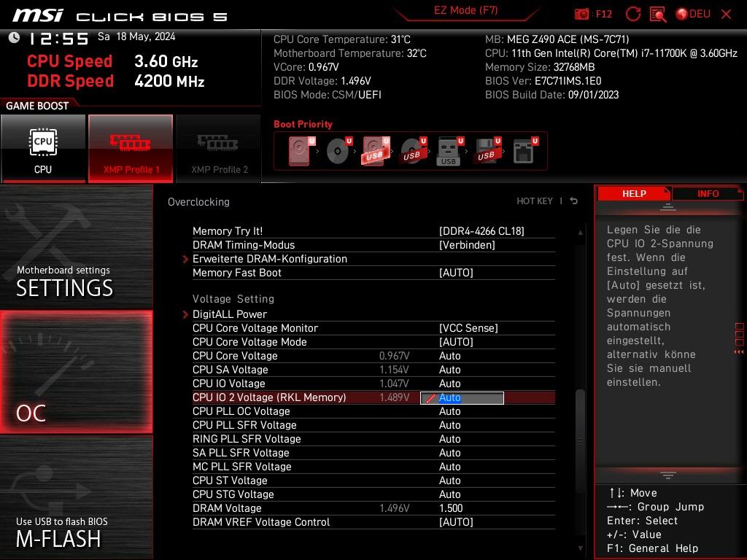Switch to the HELP tab

point(634,194)
